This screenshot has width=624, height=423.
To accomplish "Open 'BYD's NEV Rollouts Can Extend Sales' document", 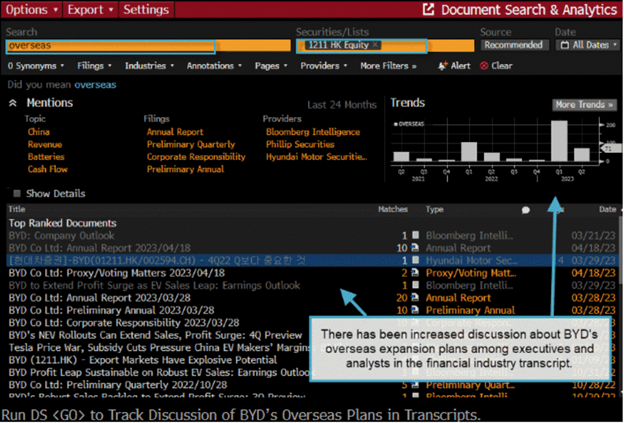I will (155, 335).
